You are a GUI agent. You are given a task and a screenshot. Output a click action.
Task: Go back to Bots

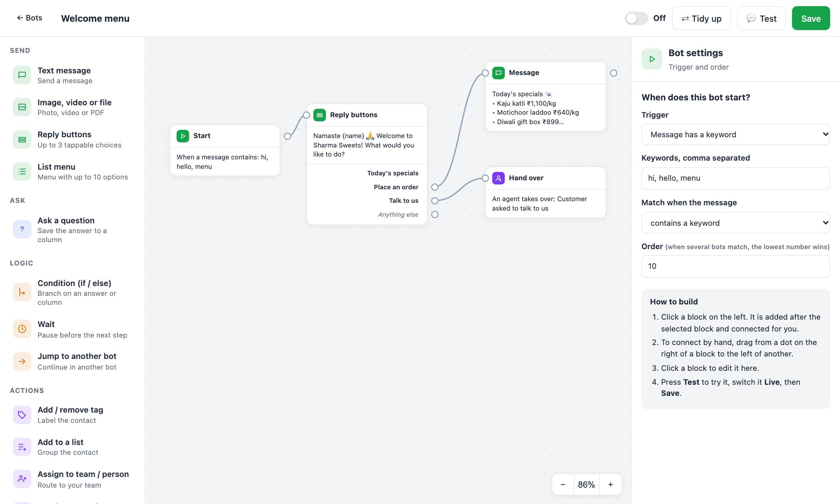click(x=30, y=18)
